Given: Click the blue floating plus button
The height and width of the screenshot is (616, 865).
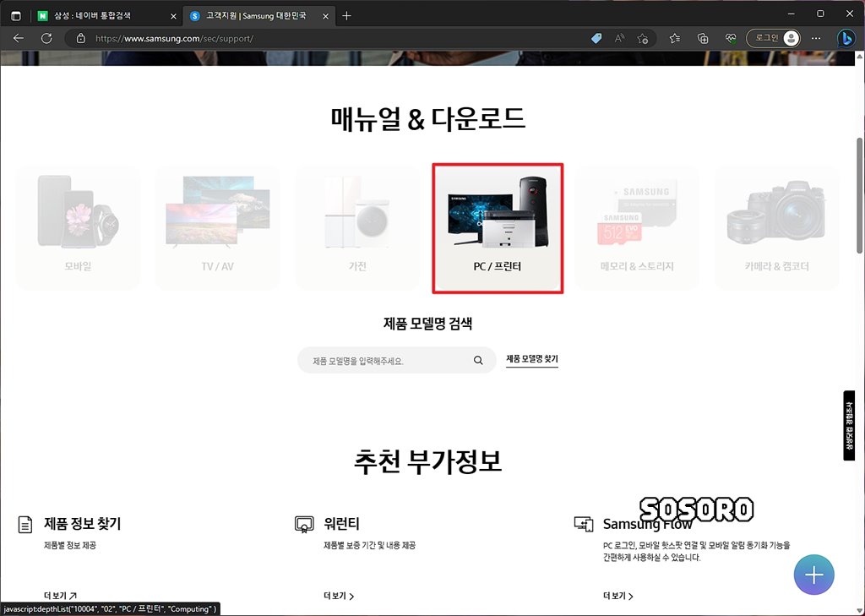Looking at the screenshot, I should pyautogui.click(x=813, y=575).
